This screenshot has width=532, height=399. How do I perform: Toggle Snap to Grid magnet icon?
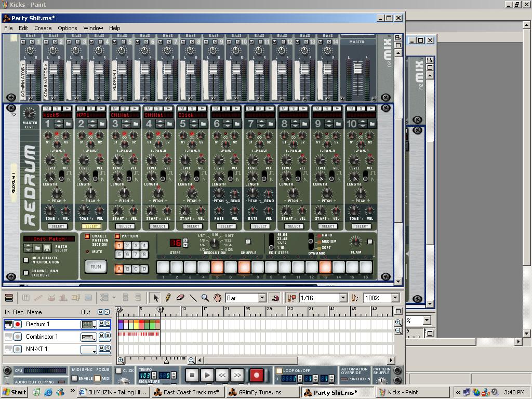[x=275, y=298]
